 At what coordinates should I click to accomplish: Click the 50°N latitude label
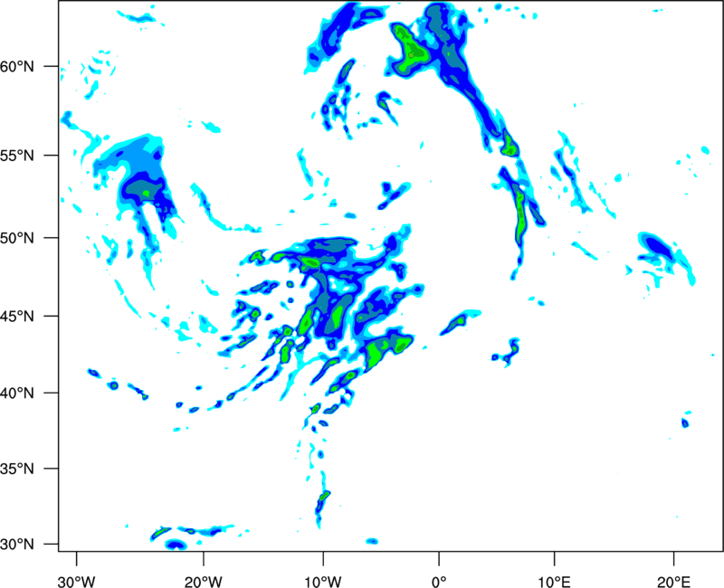coord(17,238)
